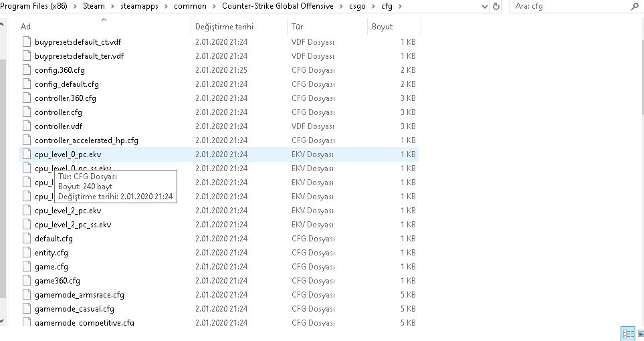The height and width of the screenshot is (341, 644).
Task: Click the Ara: cfg search field
Action: click(x=571, y=7)
